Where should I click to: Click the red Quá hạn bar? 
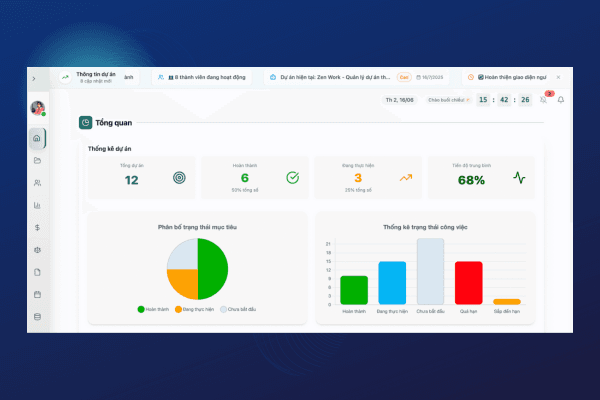pos(469,283)
